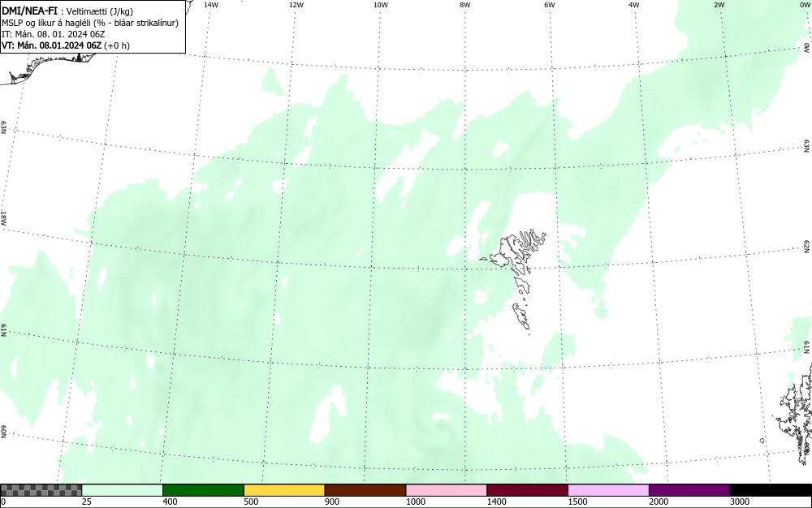Select the legend value "2000"
This screenshot has width=812, height=508.
click(x=659, y=502)
